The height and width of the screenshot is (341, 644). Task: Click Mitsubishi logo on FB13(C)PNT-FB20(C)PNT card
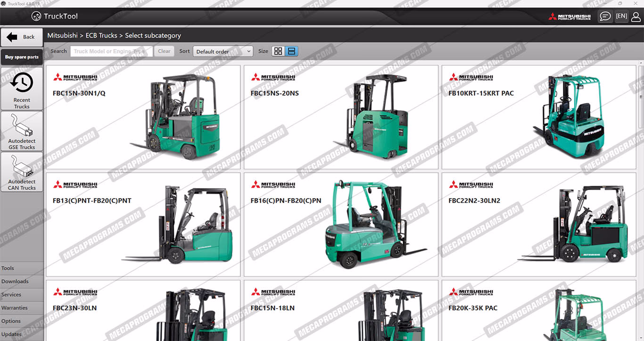[x=75, y=184]
